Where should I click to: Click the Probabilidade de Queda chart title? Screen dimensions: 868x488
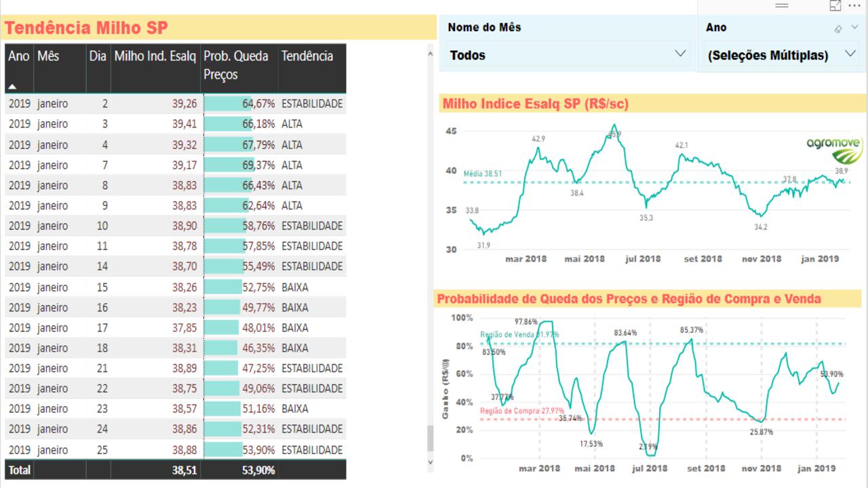tap(629, 299)
